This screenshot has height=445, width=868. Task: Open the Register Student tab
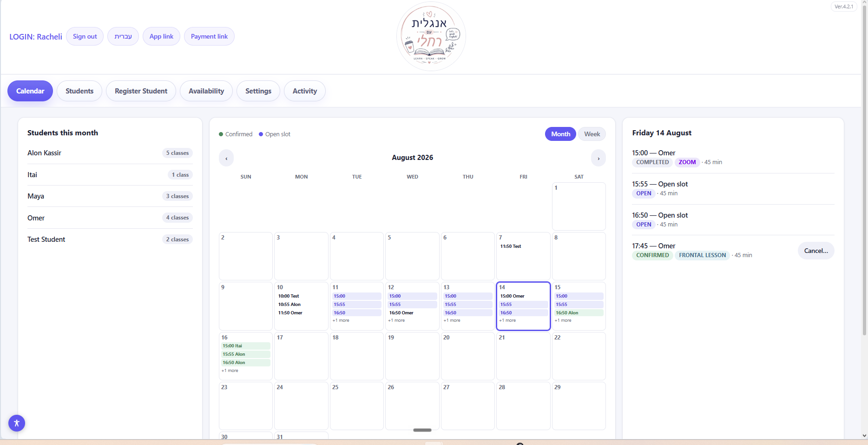coord(141,91)
